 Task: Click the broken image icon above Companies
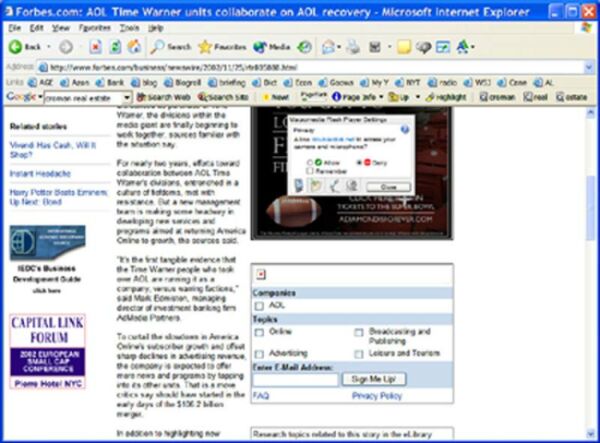(x=261, y=274)
